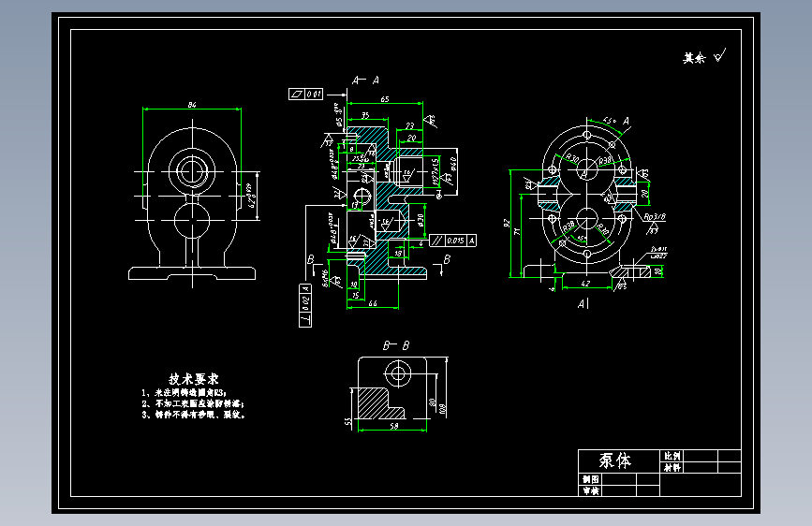Select the 'ø40' diameter dimension
The width and height of the screenshot is (812, 526).
point(453,164)
